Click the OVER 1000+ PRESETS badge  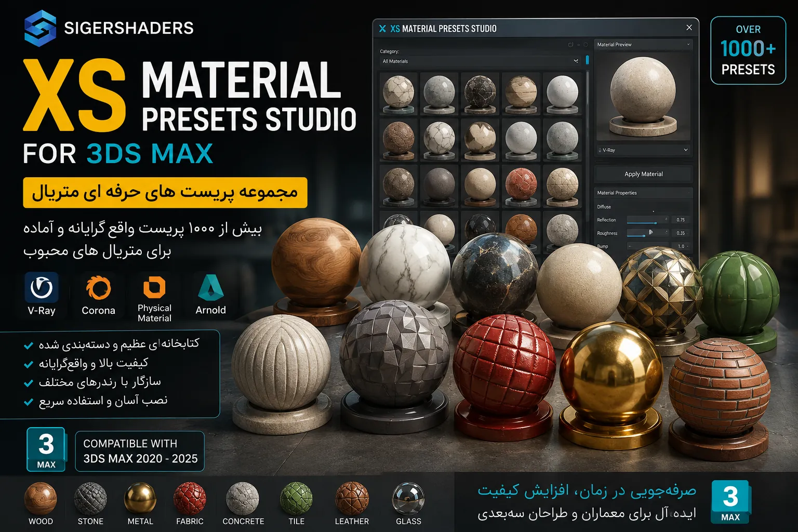coord(748,50)
